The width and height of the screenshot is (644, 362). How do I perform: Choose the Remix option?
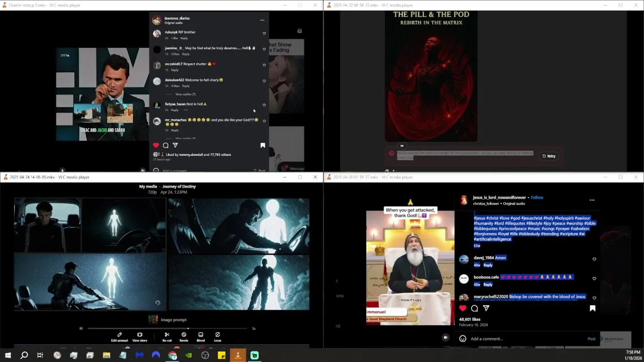[184, 337]
